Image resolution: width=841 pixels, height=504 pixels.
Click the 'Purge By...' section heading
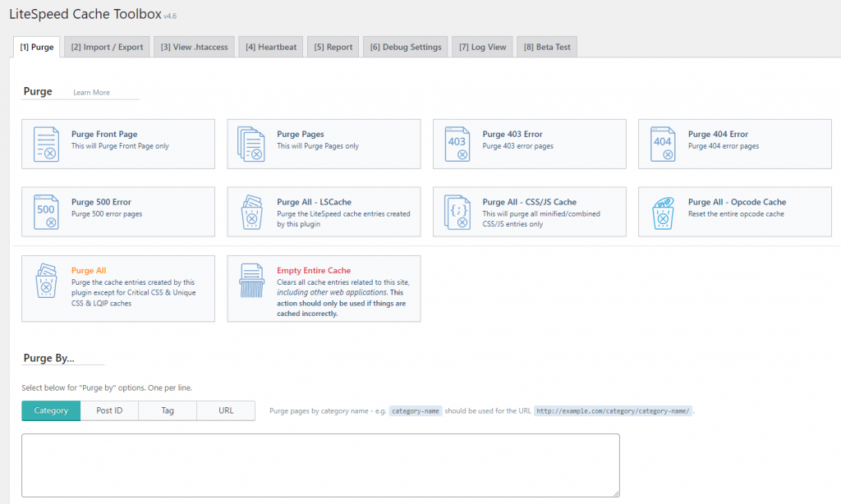coord(48,358)
